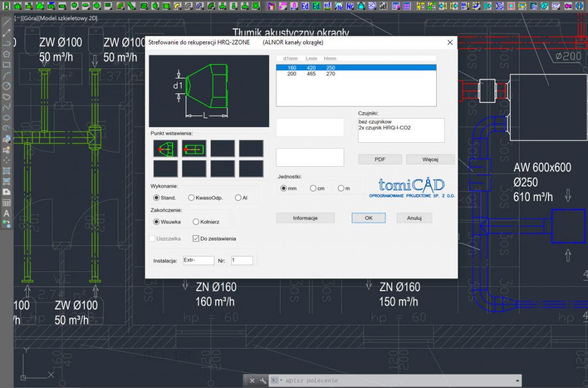The height and width of the screenshot is (388, 588).
Task: Select the row '160 420 250'
Action: pyautogui.click(x=356, y=67)
